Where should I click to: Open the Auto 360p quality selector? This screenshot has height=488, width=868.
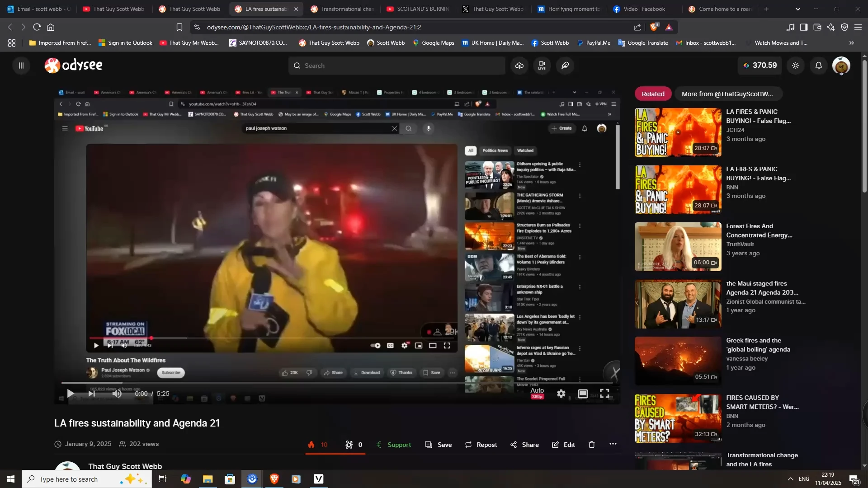point(537,393)
